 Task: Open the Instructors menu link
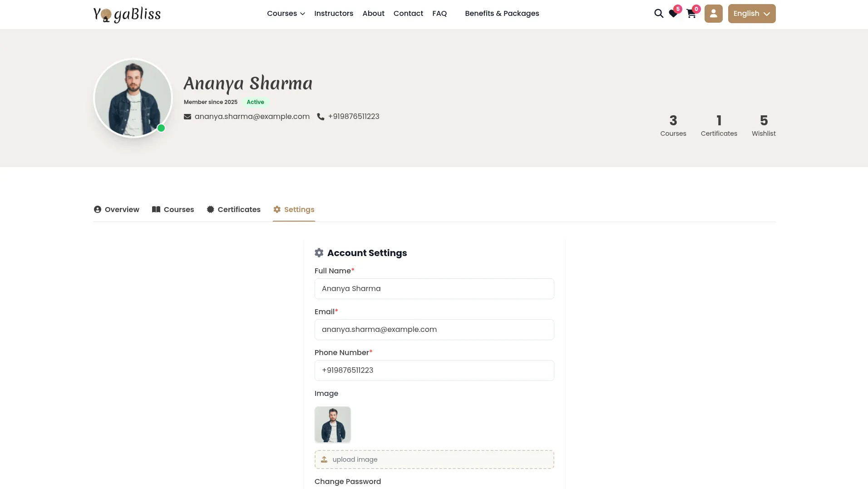[x=333, y=14]
